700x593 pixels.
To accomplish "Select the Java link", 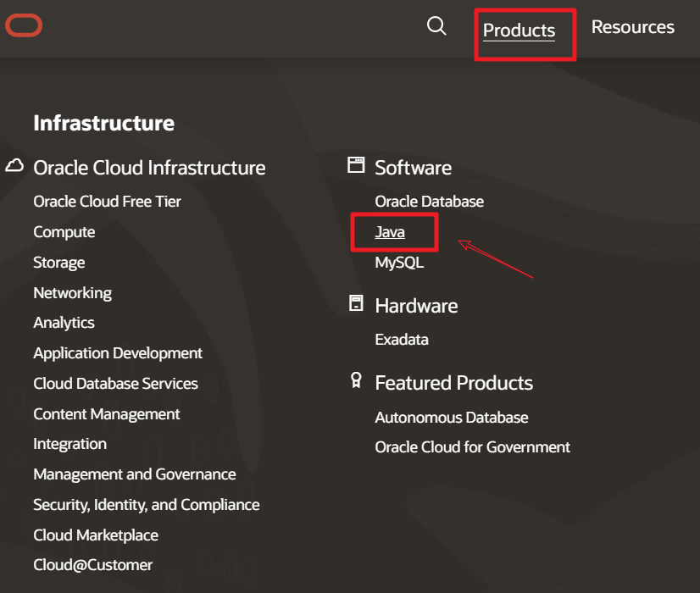I will point(390,232).
